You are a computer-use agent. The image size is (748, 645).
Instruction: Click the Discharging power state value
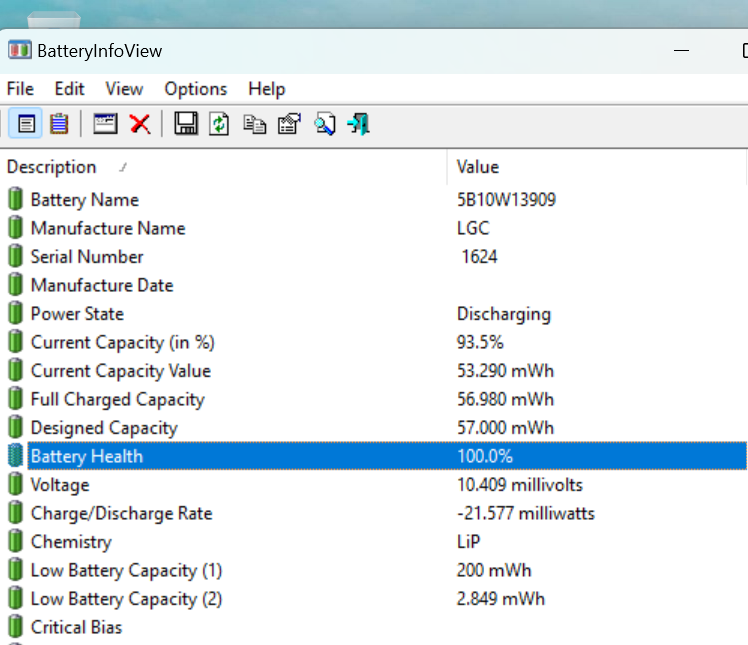coord(504,314)
